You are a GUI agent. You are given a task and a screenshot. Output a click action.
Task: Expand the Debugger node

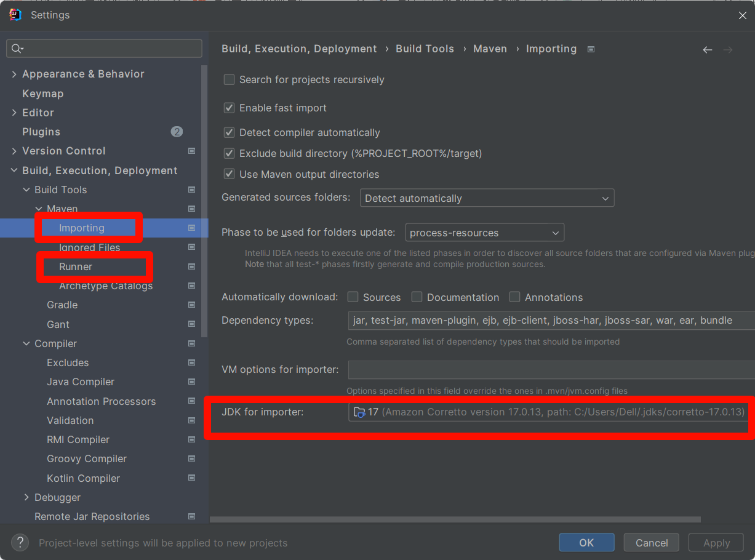pyautogui.click(x=26, y=497)
